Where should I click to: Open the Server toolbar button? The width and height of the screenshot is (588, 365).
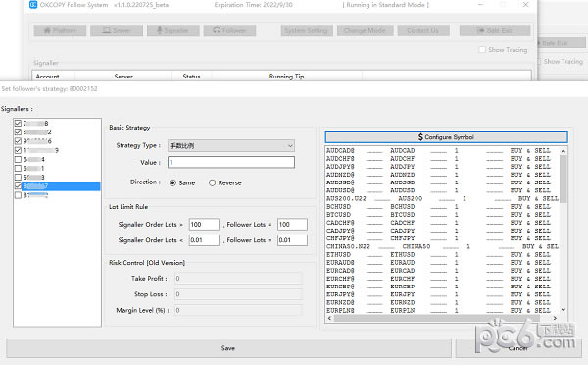[x=117, y=30]
